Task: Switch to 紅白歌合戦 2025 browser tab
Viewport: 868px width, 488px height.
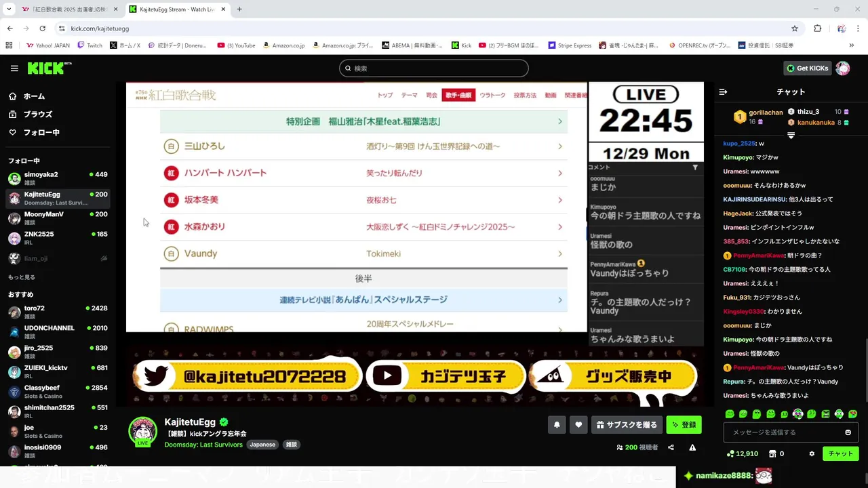Action: 68,9
